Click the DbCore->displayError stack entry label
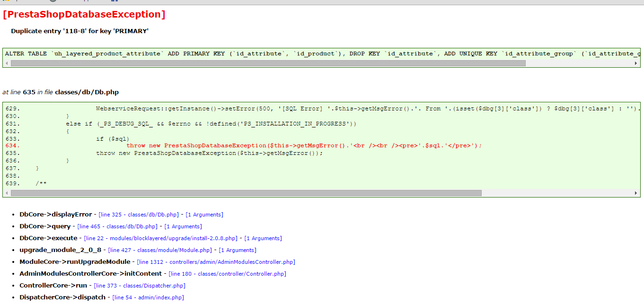 pyautogui.click(x=56, y=215)
